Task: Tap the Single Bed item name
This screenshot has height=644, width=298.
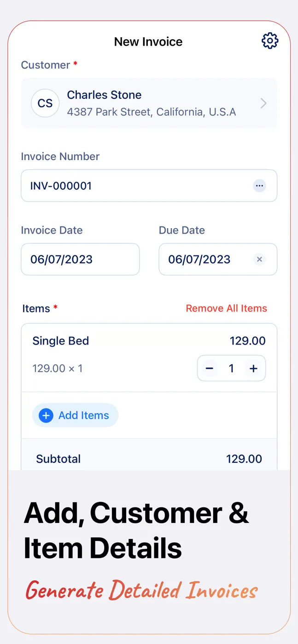Action: [61, 341]
